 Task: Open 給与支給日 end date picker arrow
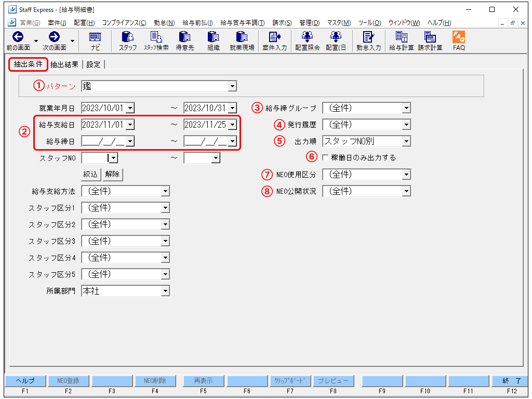pyautogui.click(x=232, y=125)
